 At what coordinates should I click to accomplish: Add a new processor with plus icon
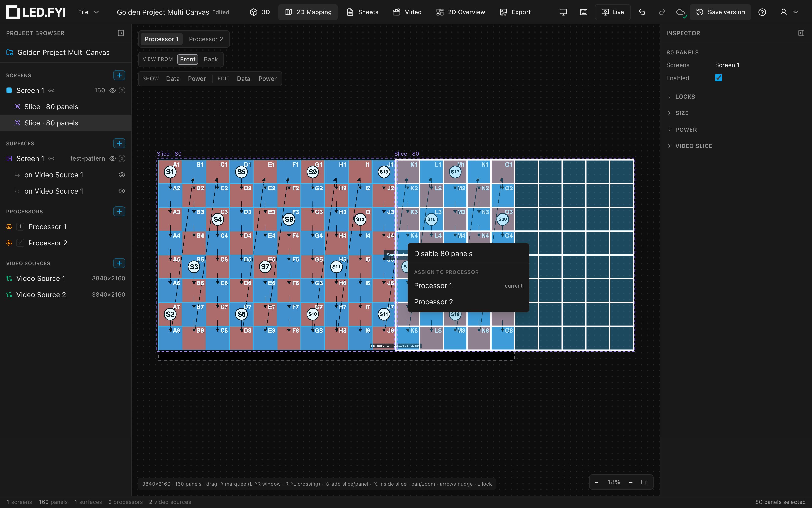click(x=119, y=211)
